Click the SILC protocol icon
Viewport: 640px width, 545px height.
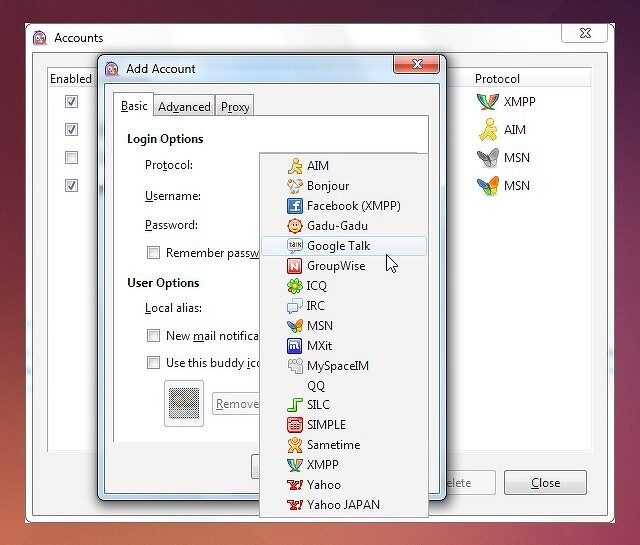click(x=294, y=405)
